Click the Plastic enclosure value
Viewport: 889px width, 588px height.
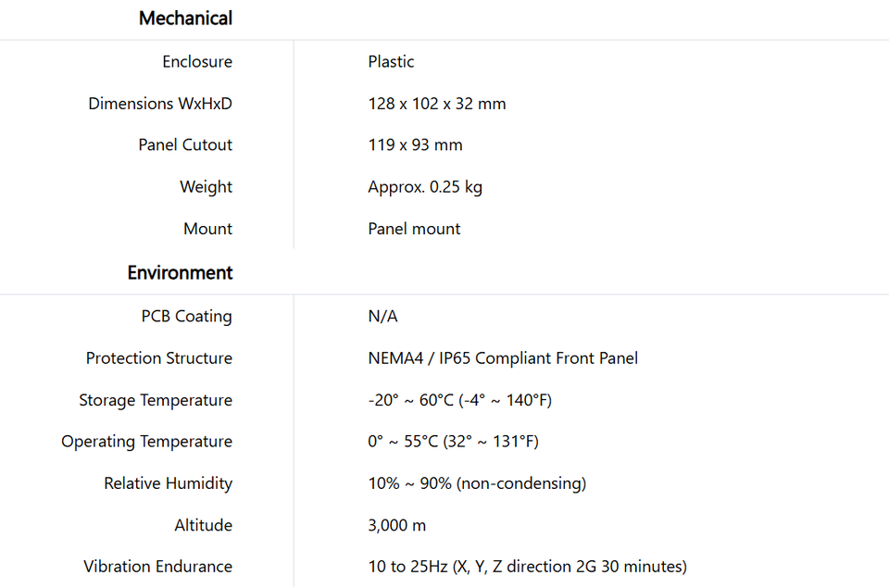[x=391, y=61]
